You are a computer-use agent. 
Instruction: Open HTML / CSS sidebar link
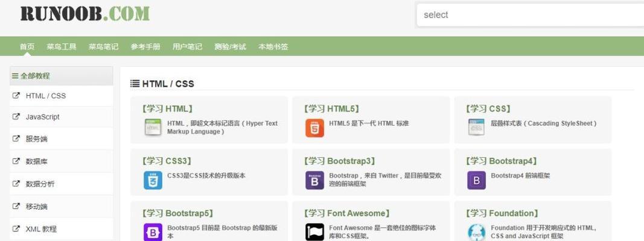tap(46, 96)
